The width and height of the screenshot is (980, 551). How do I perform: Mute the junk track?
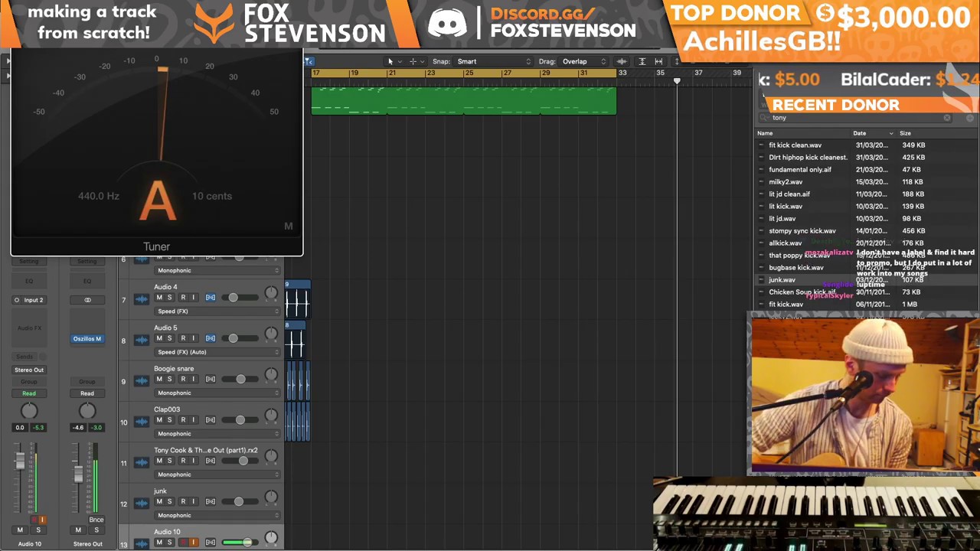pos(159,501)
